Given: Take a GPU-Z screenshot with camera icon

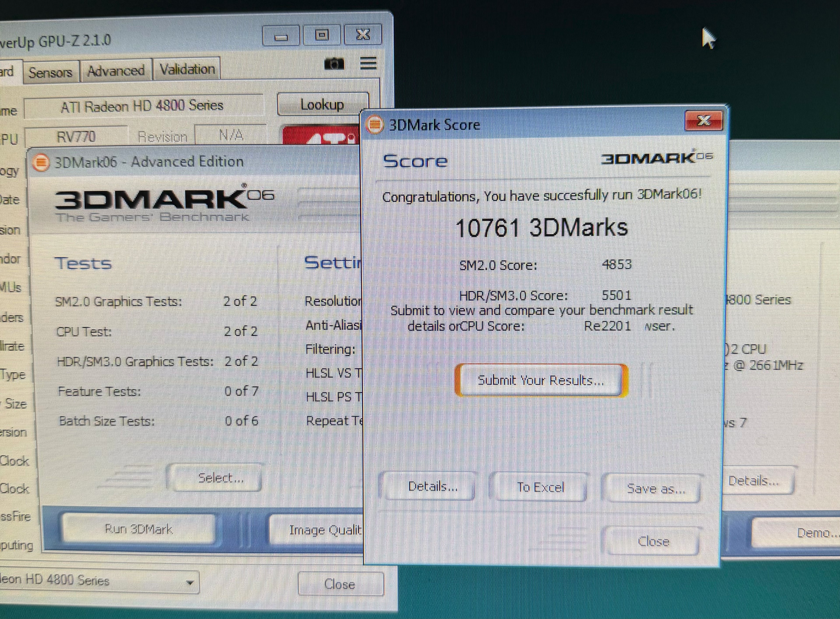Looking at the screenshot, I should coord(334,64).
